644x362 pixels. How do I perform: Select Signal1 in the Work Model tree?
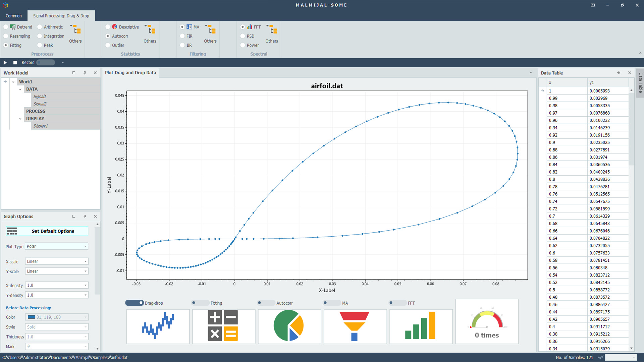[40, 96]
